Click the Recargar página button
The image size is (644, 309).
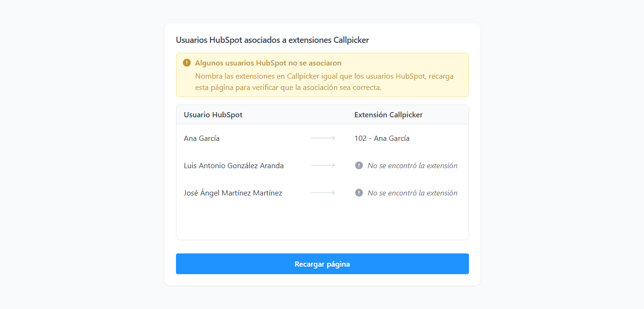322,264
